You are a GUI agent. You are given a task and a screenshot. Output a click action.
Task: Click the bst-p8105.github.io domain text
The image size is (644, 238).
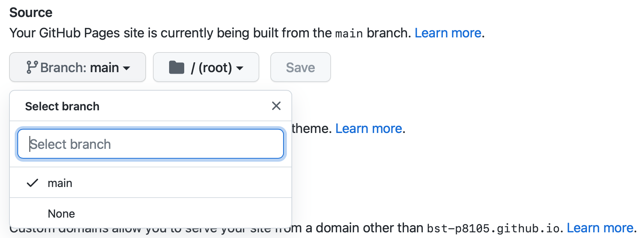click(x=493, y=229)
